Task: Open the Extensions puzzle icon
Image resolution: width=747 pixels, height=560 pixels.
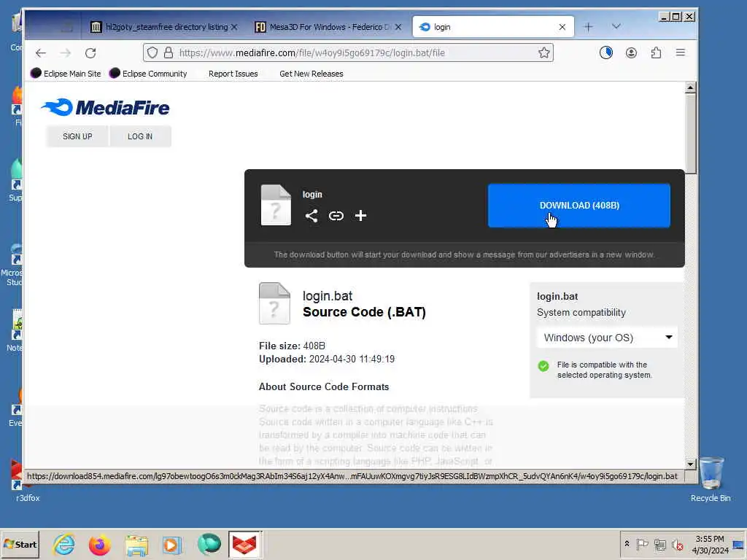Action: [x=656, y=52]
